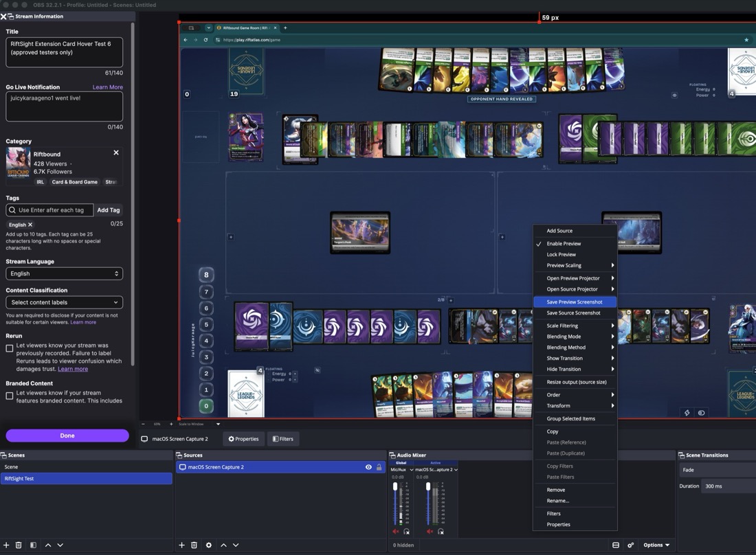
Task: Toggle macOS Screen Capture 2 headphone monitor icon
Action: 441,532
